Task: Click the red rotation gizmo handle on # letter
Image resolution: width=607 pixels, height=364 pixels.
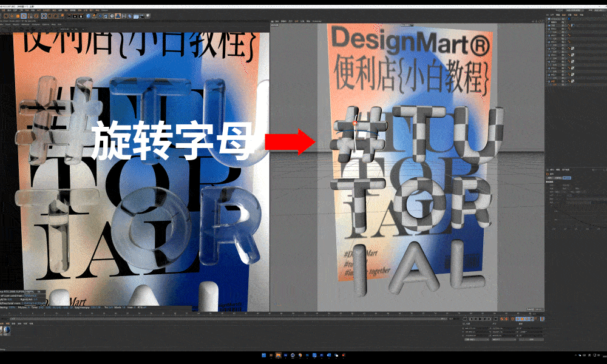Action: click(x=354, y=123)
